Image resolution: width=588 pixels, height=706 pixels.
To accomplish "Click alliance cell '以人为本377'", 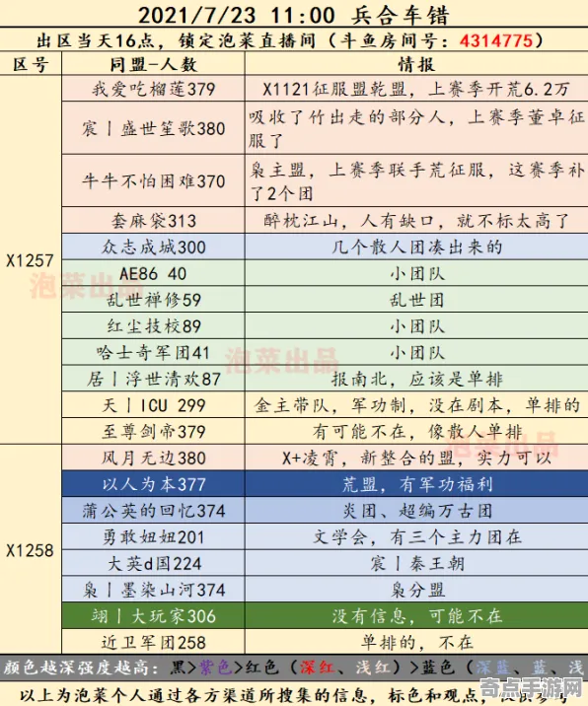I will [153, 484].
